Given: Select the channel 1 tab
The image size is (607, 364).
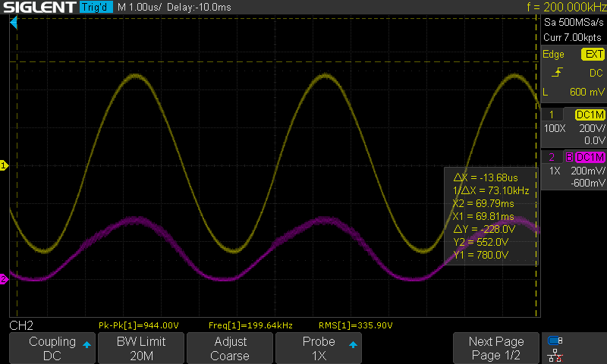Looking at the screenshot, I should pos(552,115).
